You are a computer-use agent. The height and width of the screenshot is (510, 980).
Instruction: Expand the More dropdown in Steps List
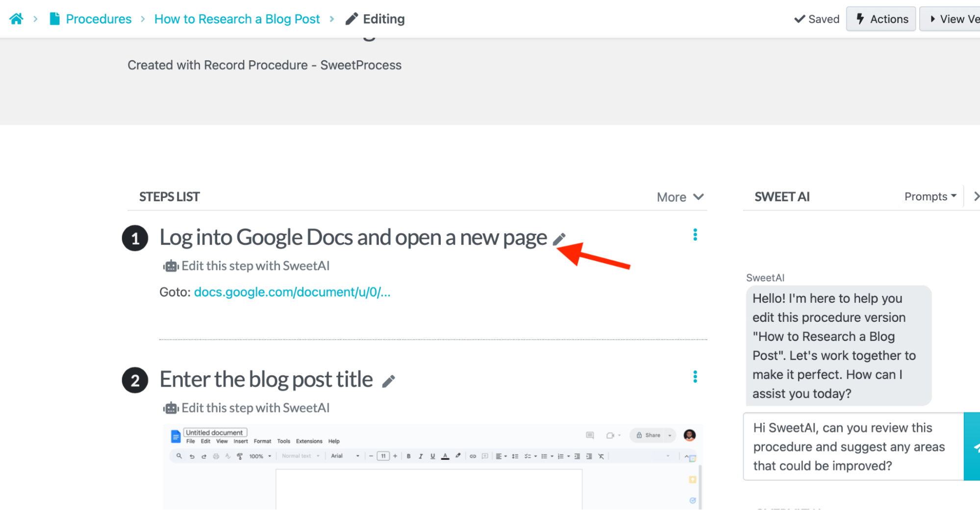click(x=680, y=197)
